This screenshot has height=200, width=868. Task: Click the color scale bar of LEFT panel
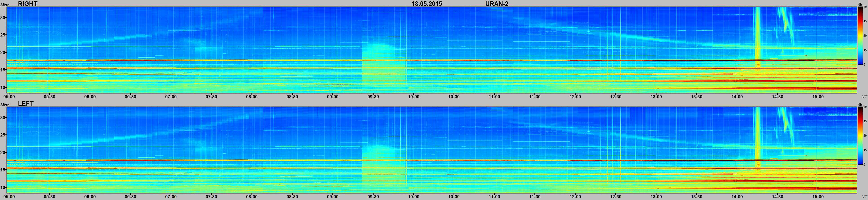tap(860, 136)
